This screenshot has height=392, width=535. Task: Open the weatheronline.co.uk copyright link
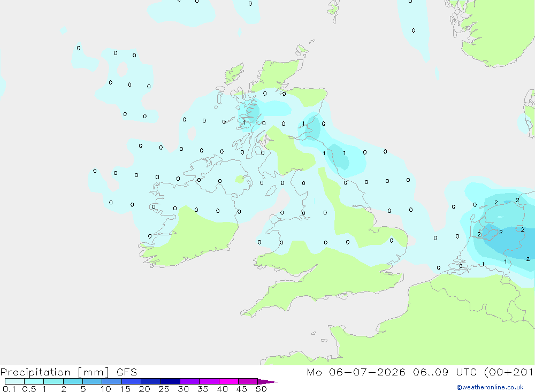tap(490, 387)
